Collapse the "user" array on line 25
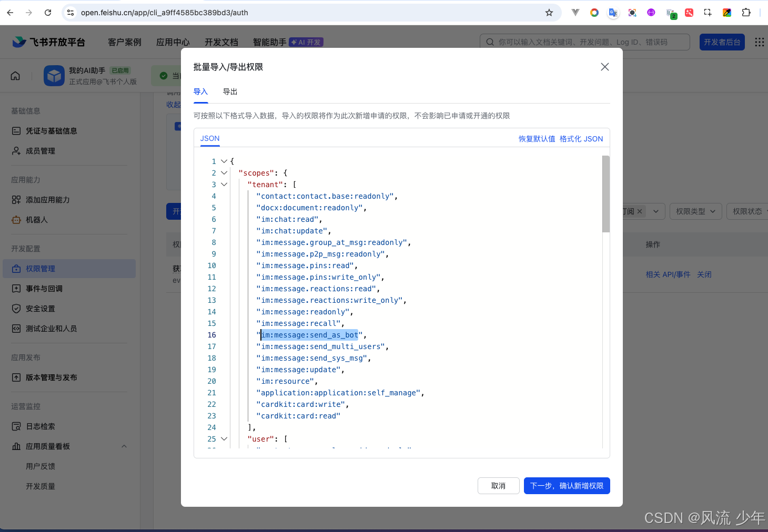 [x=224, y=439]
